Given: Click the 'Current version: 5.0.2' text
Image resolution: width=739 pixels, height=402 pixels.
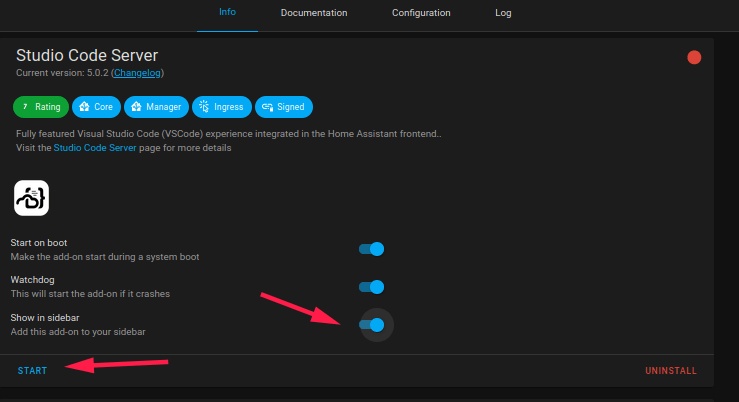Looking at the screenshot, I should pos(62,73).
